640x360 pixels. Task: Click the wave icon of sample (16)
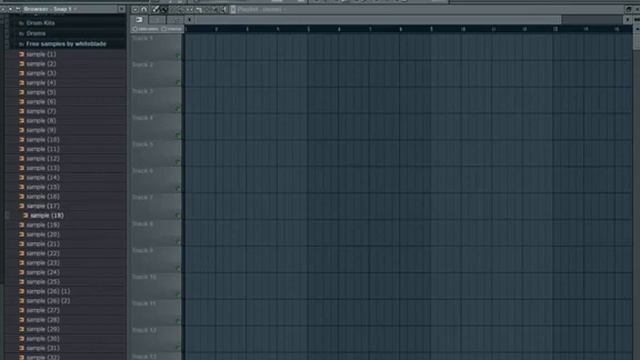[22, 196]
